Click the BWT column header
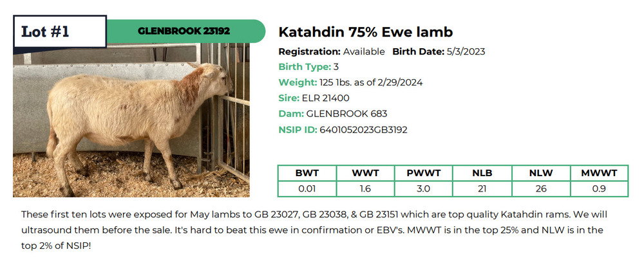 (307, 173)
